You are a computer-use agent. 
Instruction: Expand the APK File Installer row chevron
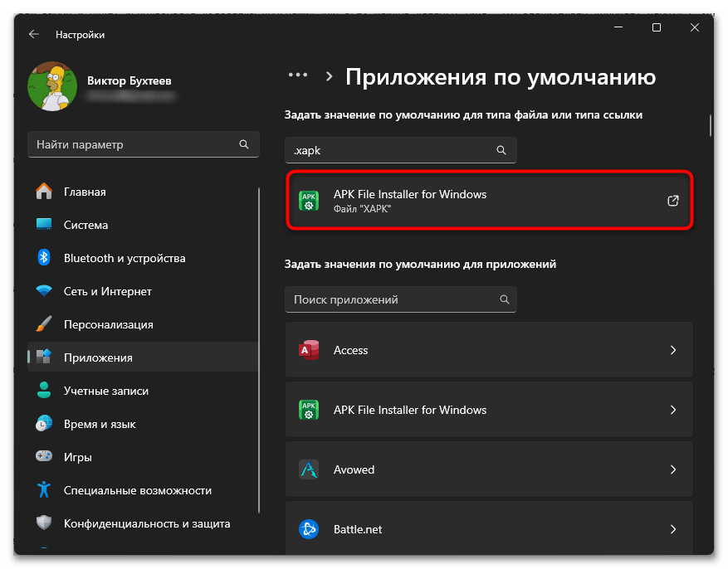click(673, 410)
